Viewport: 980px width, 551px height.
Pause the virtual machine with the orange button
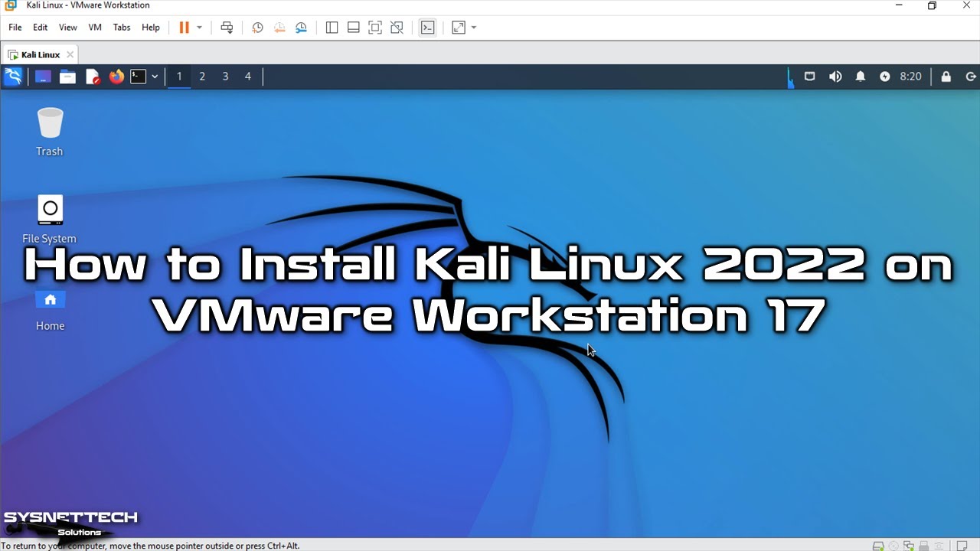click(x=184, y=28)
